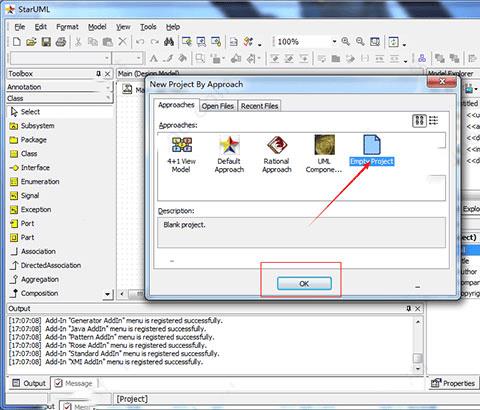Choose the Select tool in Toolbox
The width and height of the screenshot is (480, 410).
click(60, 112)
